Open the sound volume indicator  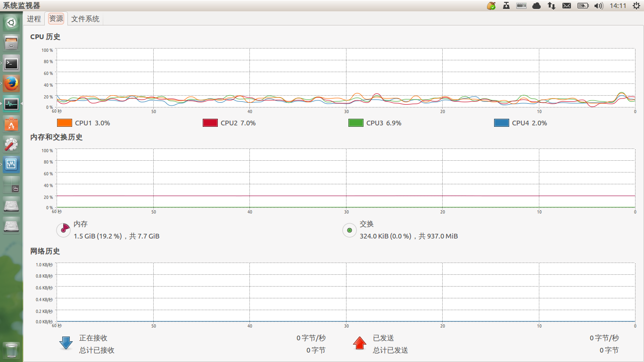[x=599, y=6]
